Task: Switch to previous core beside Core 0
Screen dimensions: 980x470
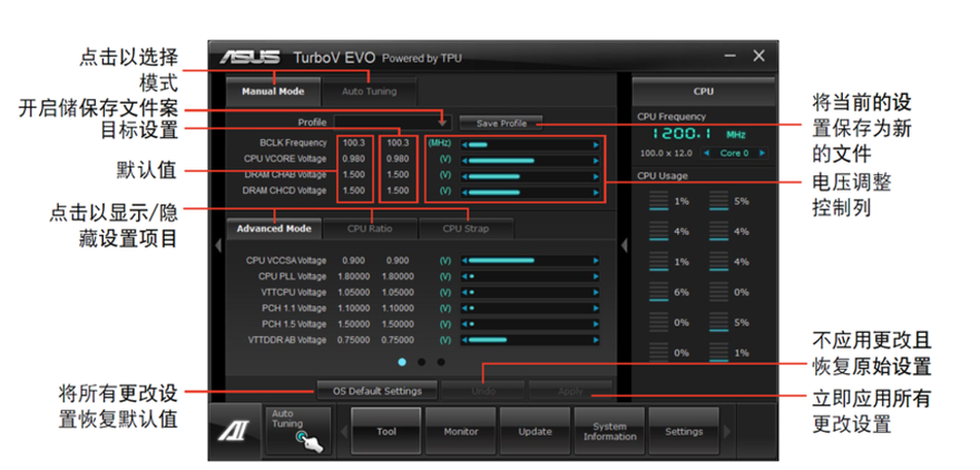Action: point(706,153)
